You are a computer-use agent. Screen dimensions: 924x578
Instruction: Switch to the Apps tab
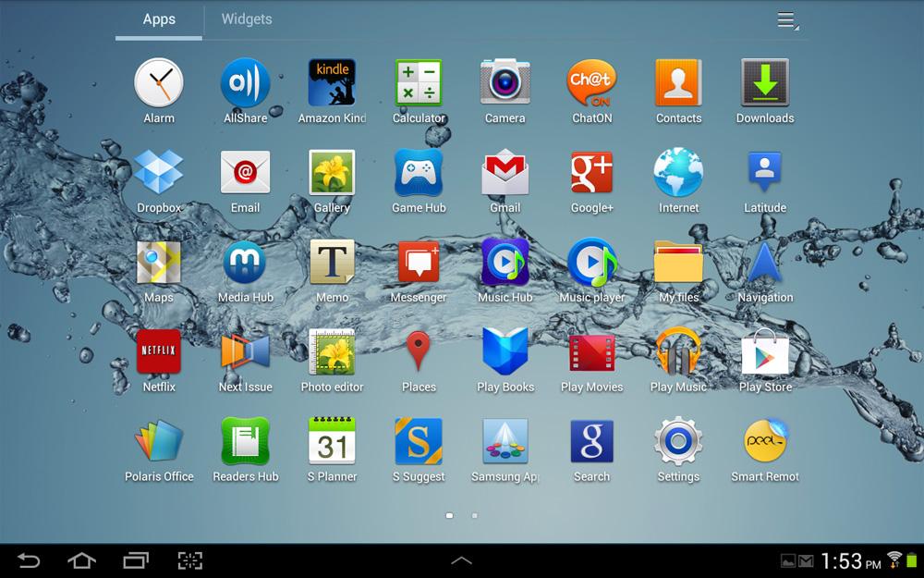tap(159, 19)
